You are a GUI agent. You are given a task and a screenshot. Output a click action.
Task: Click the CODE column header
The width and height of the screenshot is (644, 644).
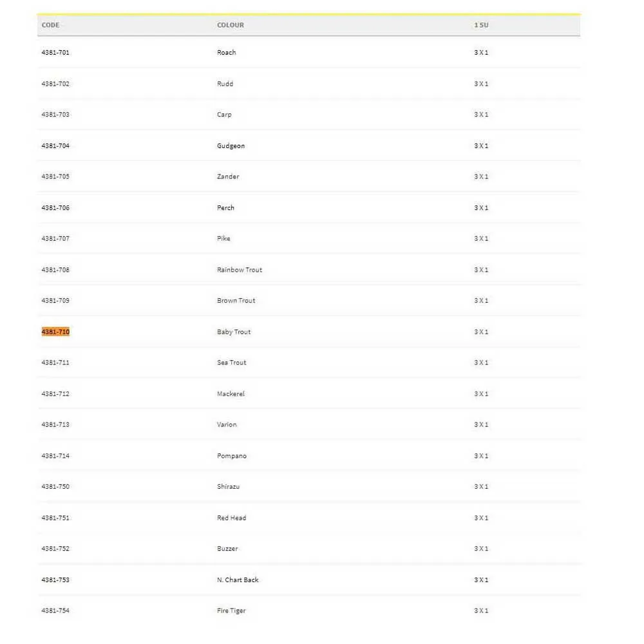click(x=50, y=25)
